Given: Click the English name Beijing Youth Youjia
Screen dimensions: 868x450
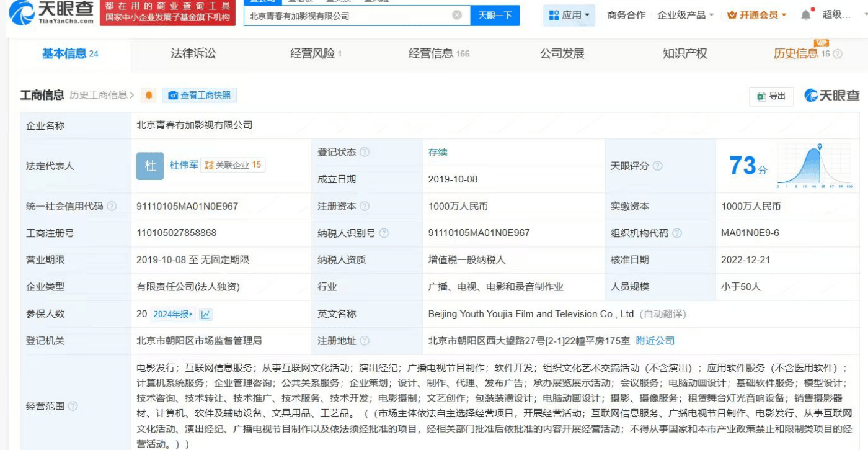Looking at the screenshot, I should [531, 314].
